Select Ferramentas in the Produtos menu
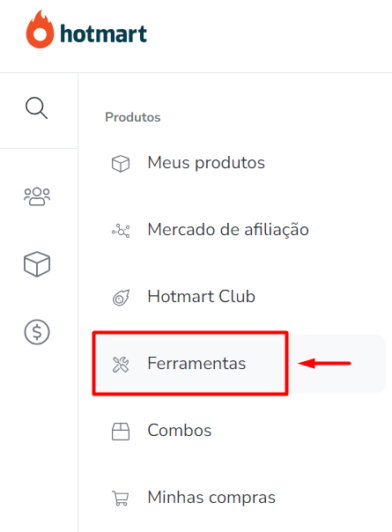392x532 pixels. (196, 364)
